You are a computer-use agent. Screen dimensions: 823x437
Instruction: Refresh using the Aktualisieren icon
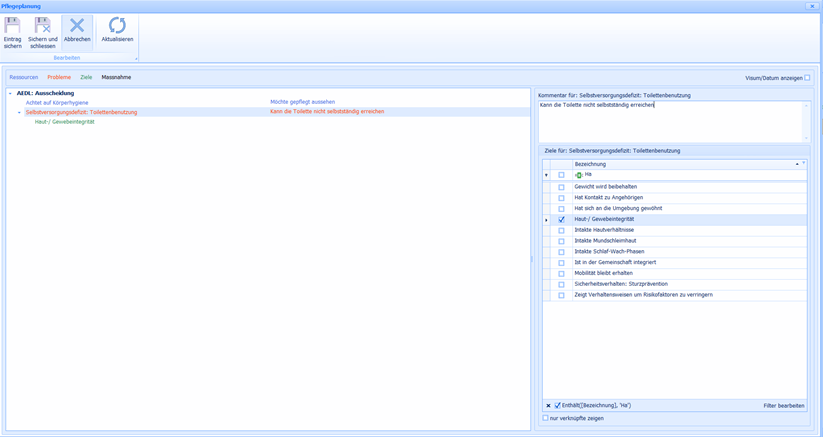point(117,27)
